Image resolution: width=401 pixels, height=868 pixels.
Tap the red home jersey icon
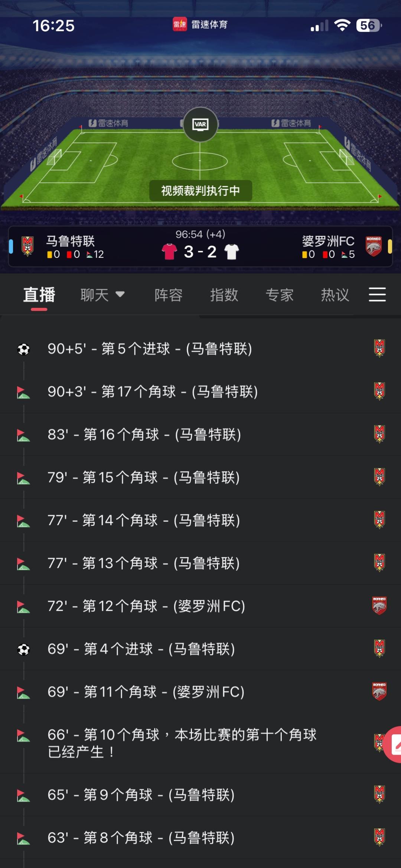click(x=169, y=251)
